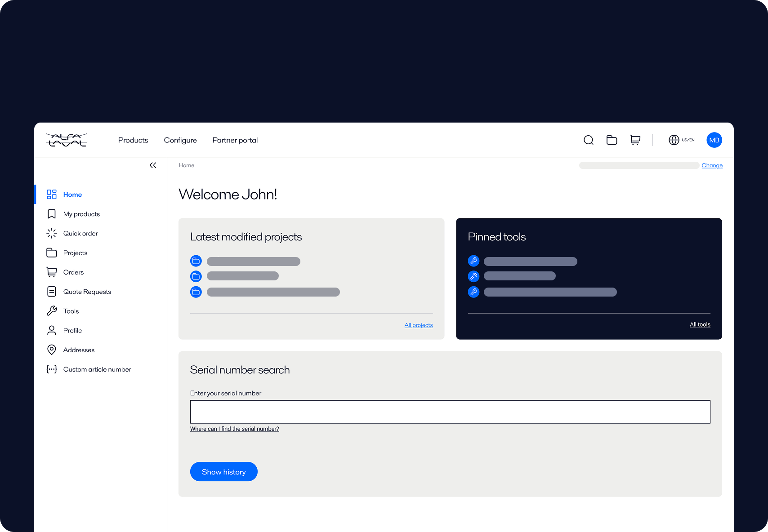Viewport: 768px width, 532px height.
Task: Open the Partner portal menu
Action: tap(235, 140)
